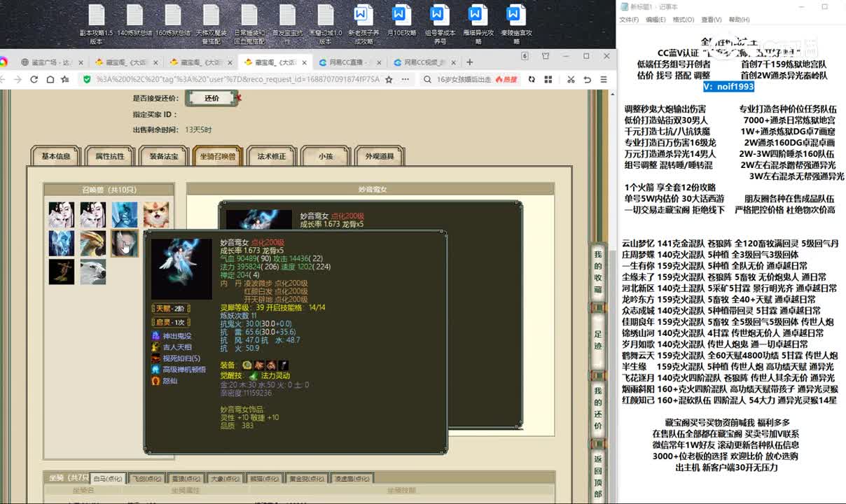Open desktop file 首发宝宝抗性
Viewport: 846px width, 504px height.
point(287,24)
